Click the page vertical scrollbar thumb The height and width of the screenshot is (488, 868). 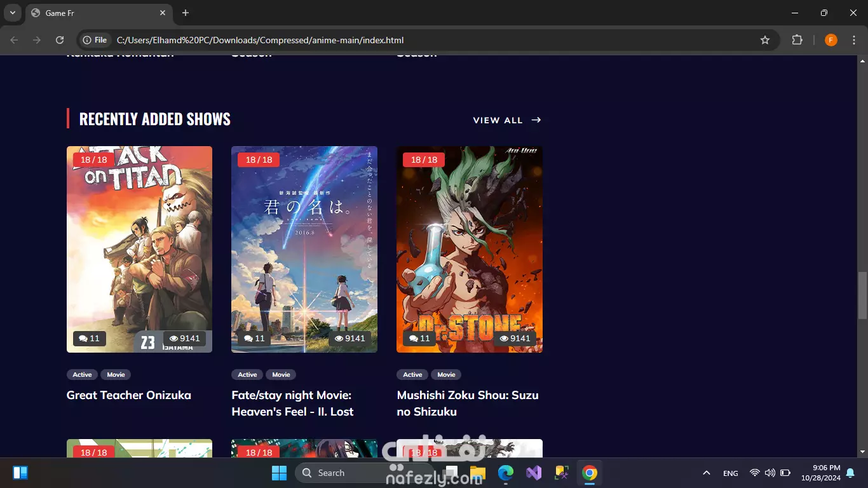[862, 295]
